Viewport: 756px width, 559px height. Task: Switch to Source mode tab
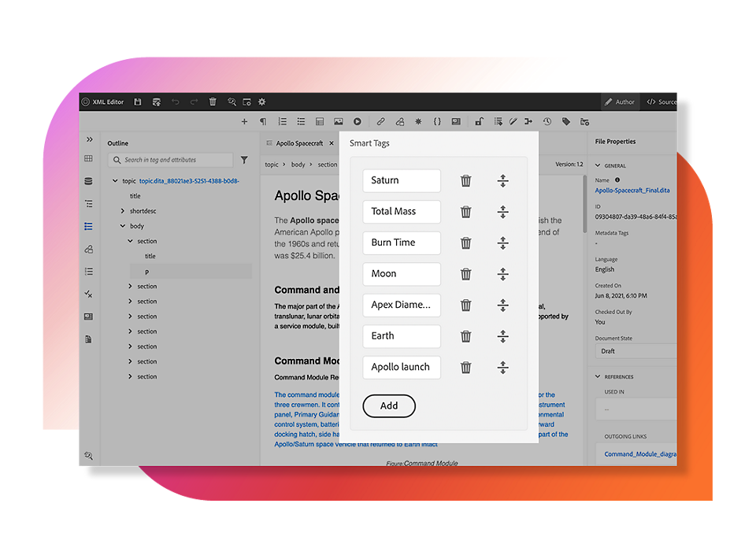[661, 102]
